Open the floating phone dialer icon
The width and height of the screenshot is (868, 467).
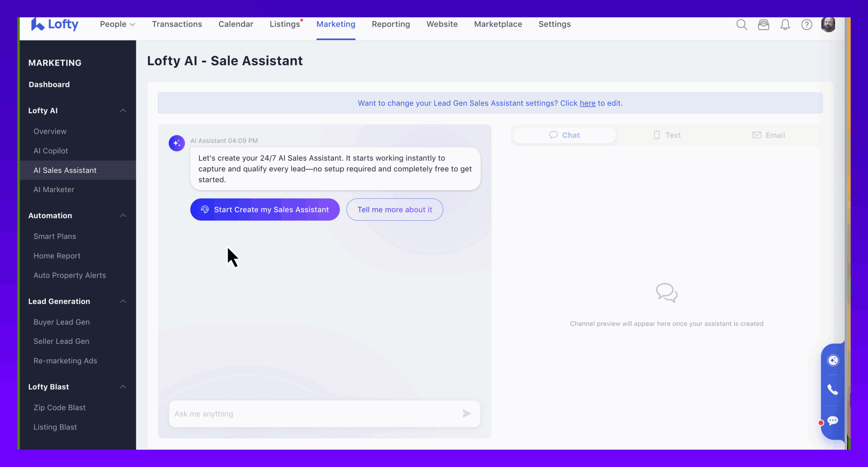pos(833,390)
